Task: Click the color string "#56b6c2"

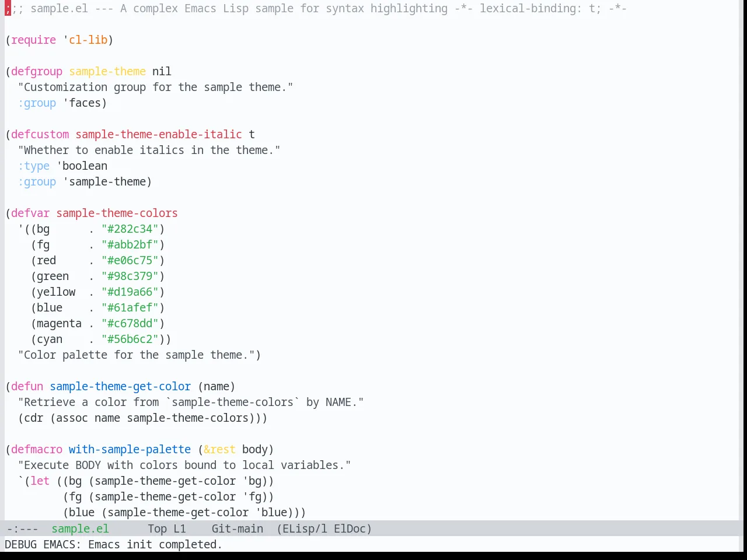Action: point(130,339)
